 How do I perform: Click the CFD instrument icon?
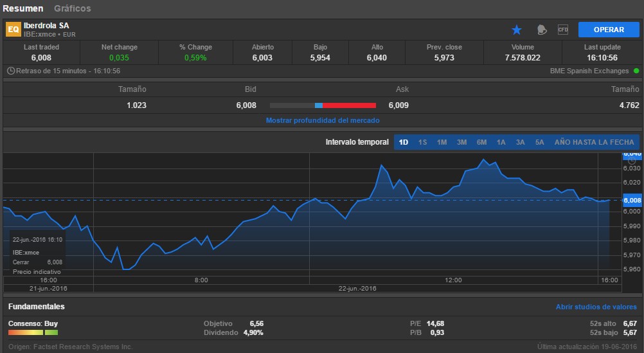click(x=562, y=30)
